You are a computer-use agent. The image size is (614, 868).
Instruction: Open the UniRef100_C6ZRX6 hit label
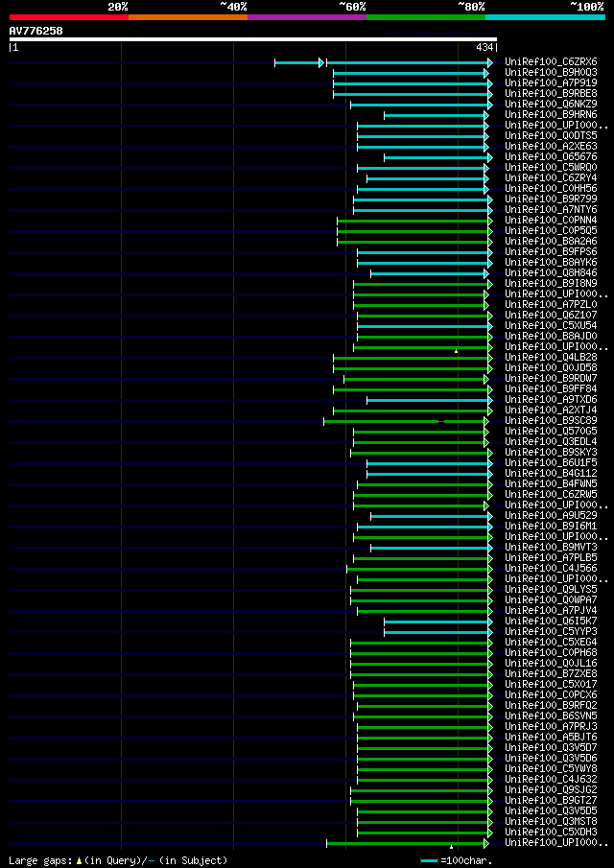(x=551, y=62)
